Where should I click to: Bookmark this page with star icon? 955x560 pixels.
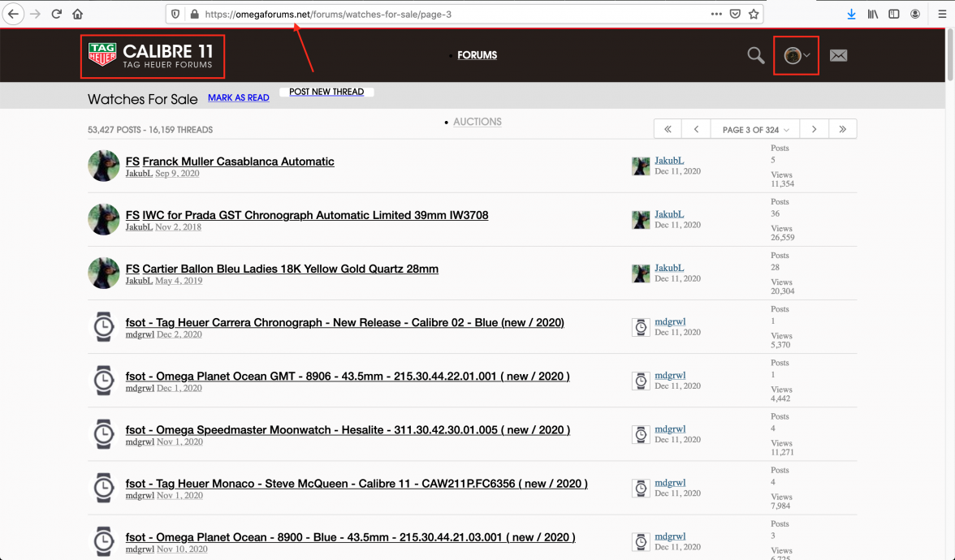pos(754,14)
